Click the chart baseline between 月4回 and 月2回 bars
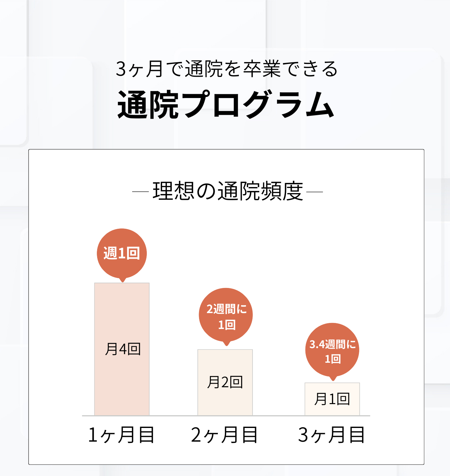 coord(174,416)
